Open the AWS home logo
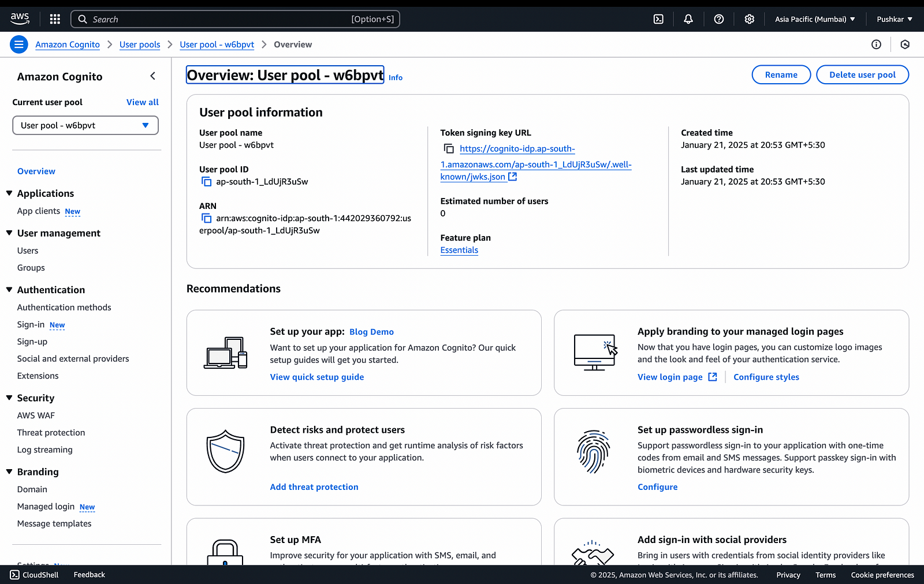The image size is (924, 584). (x=20, y=19)
